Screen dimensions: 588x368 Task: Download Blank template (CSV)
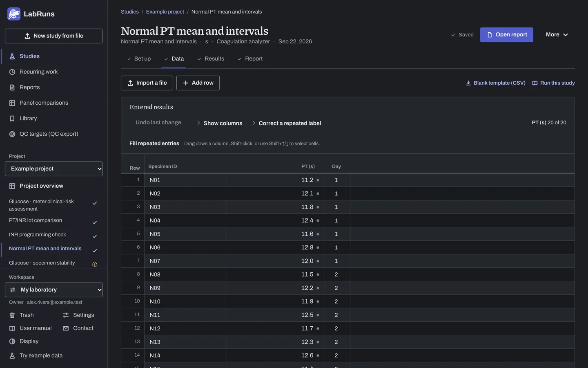(496, 83)
